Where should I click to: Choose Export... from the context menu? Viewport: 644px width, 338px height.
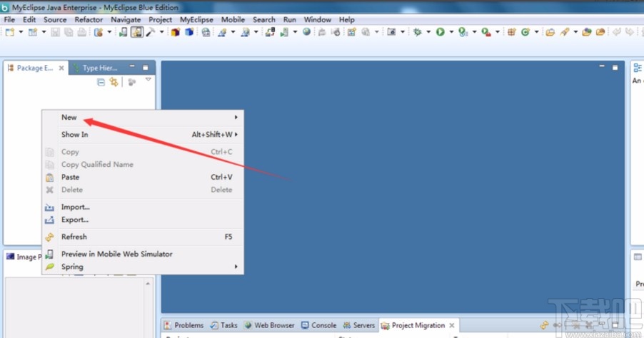[143, 220]
